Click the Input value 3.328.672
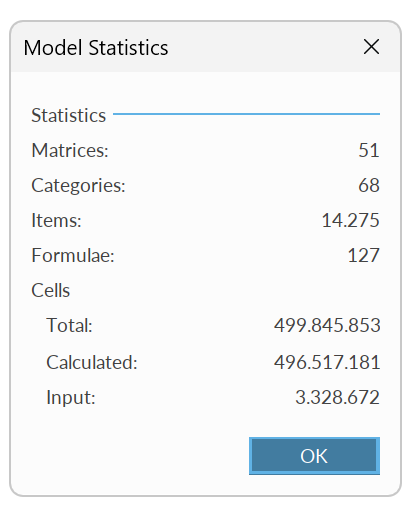The image size is (413, 505). tap(337, 397)
